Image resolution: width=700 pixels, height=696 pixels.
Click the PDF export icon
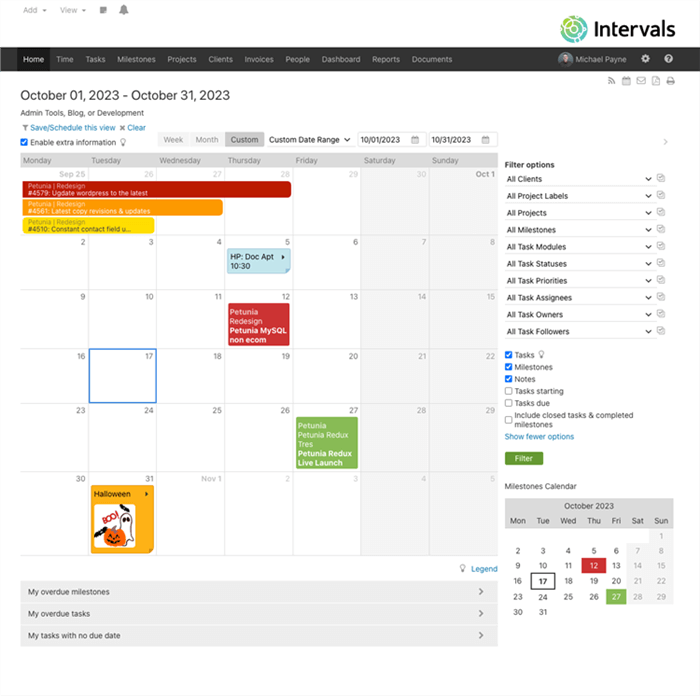click(656, 81)
